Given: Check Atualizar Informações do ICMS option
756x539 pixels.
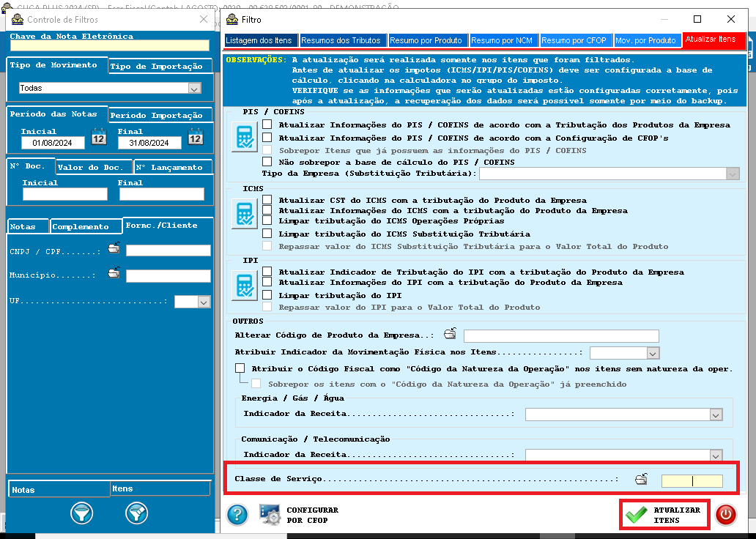Looking at the screenshot, I should 267,210.
